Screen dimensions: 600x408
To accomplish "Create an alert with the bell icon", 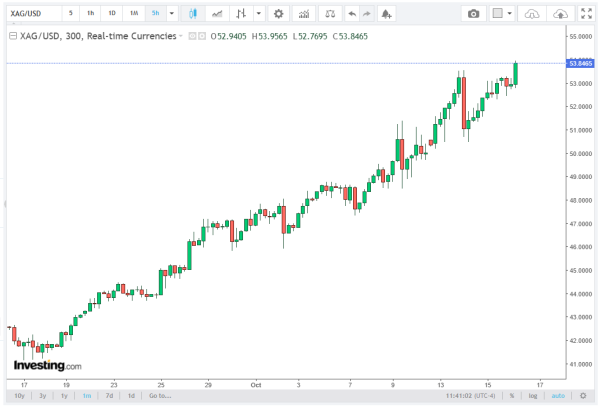I will click(x=387, y=13).
